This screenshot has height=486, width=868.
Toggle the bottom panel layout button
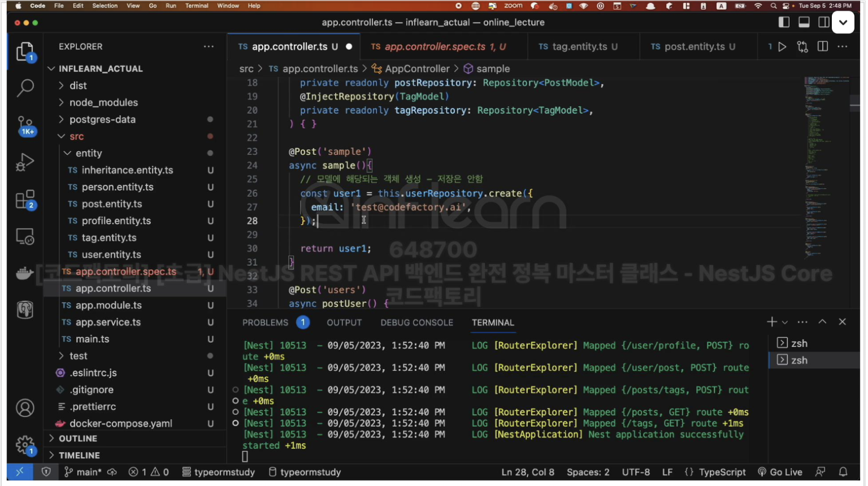(x=804, y=23)
